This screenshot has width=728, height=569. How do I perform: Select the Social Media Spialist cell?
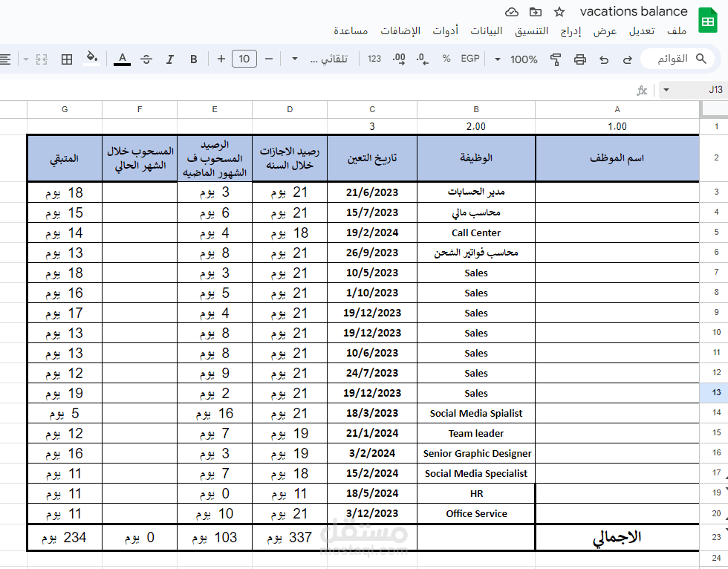pyautogui.click(x=476, y=413)
